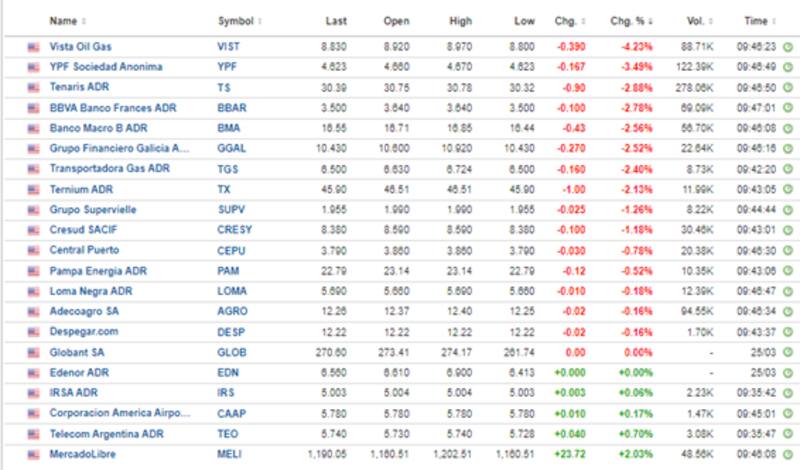Screen dimensions: 800x470
Task: Click the clock icon in the Despegar.com row
Action: (x=786, y=332)
